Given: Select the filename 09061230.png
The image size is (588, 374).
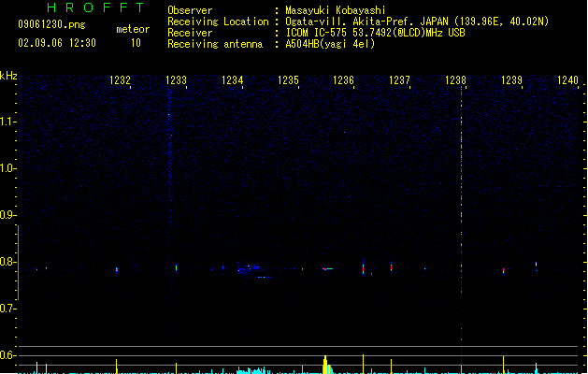Looking at the screenshot, I should point(51,24).
